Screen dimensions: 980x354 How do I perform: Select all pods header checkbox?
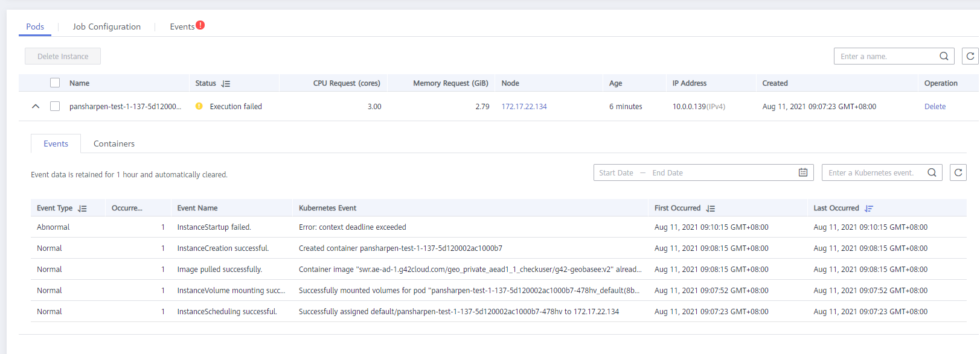point(55,83)
